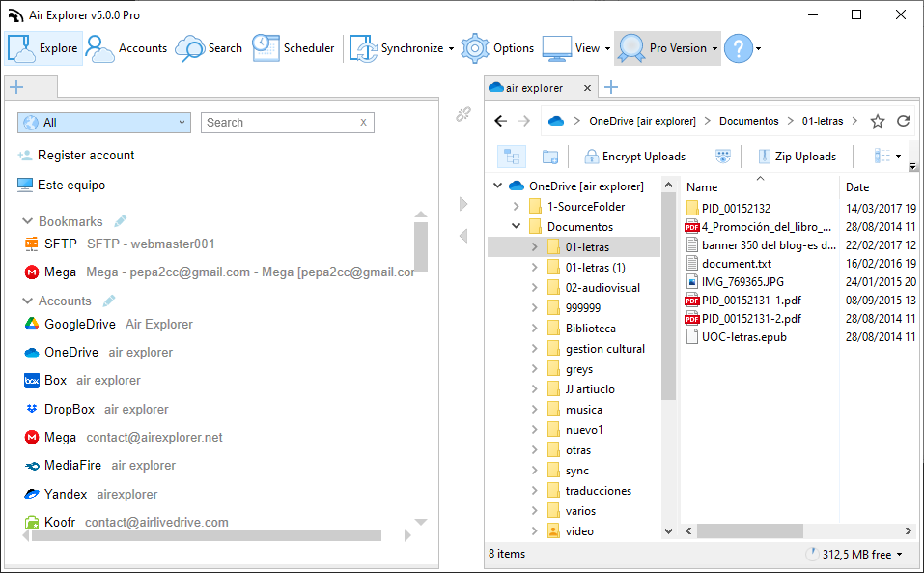The height and width of the screenshot is (573, 924).
Task: Add a new tab next to air explorer tab
Action: (x=611, y=87)
